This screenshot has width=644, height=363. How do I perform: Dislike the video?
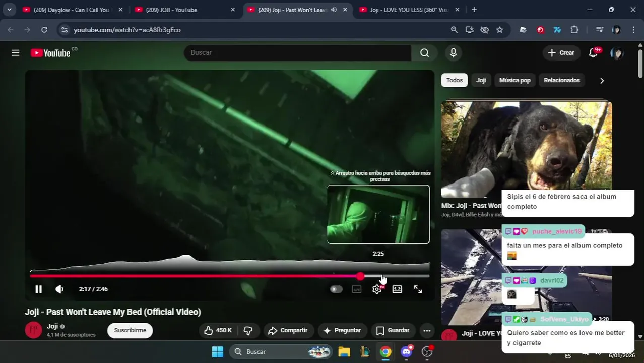point(248,330)
